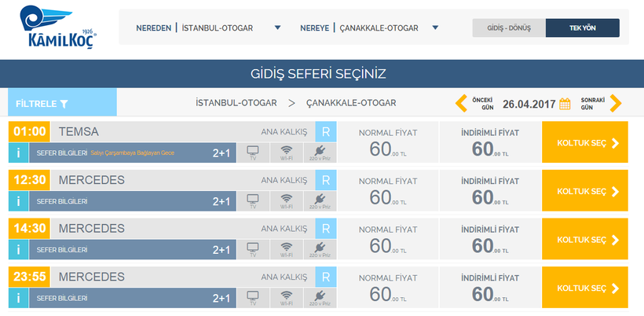Click Koltuk Seç for 14:30 Mercedes trip
Image resolution: width=644 pixels, height=316 pixels.
[x=585, y=240]
